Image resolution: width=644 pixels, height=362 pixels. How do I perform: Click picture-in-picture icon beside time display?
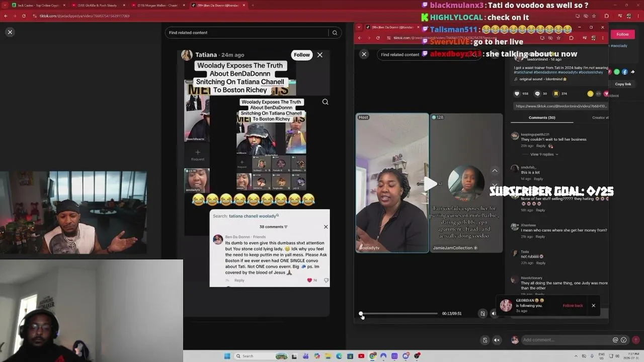click(482, 314)
